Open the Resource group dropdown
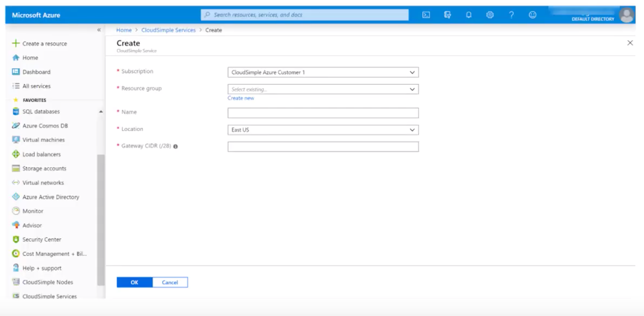 [323, 89]
